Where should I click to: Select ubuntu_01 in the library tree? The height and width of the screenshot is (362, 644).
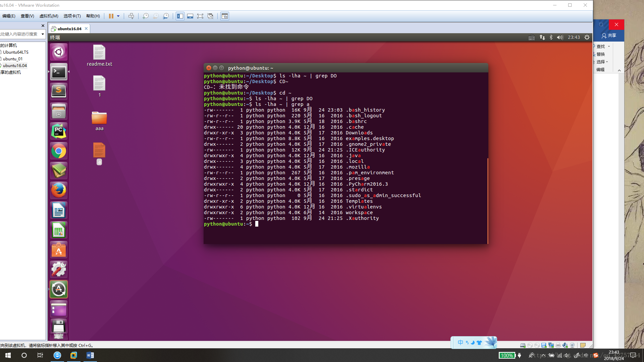click(13, 59)
